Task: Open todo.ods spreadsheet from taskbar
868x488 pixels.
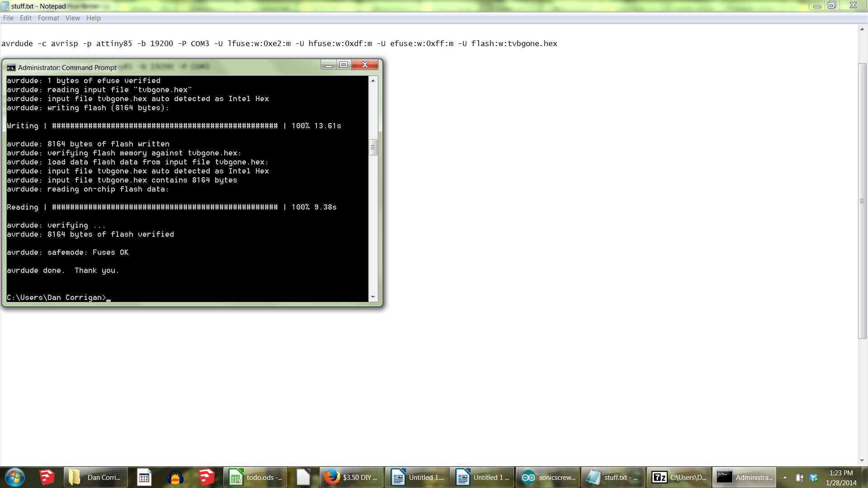Action: [x=255, y=477]
